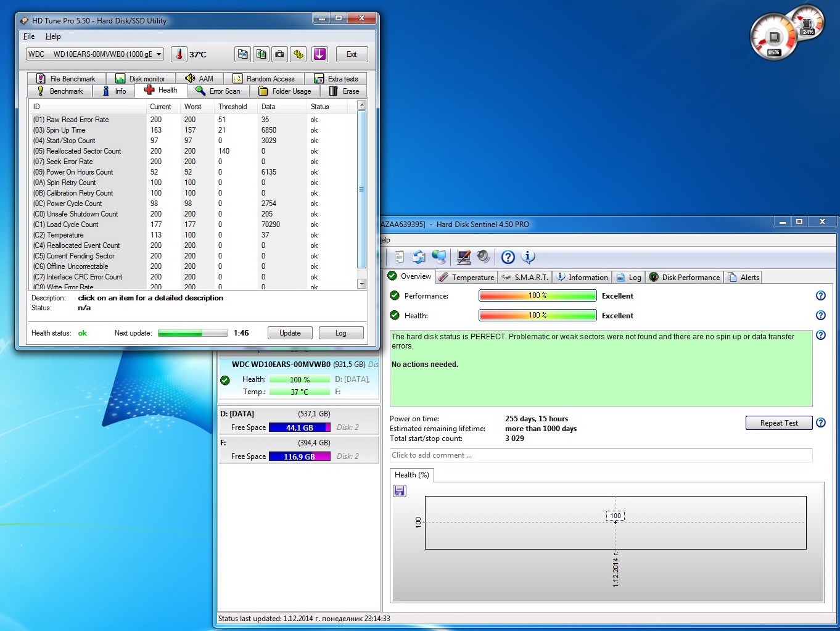Select the Power On Hours Count row

click(194, 172)
